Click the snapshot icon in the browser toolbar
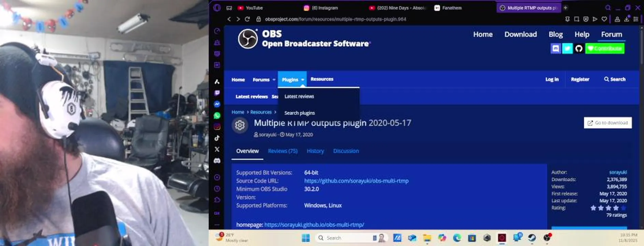The height and width of the screenshot is (246, 644). click(576, 19)
